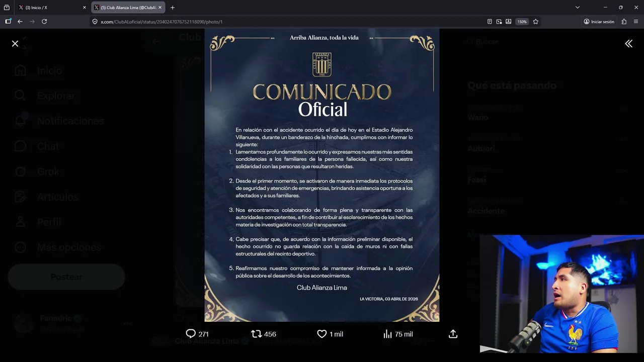Go to Inicio in the X sidebar

point(39,71)
